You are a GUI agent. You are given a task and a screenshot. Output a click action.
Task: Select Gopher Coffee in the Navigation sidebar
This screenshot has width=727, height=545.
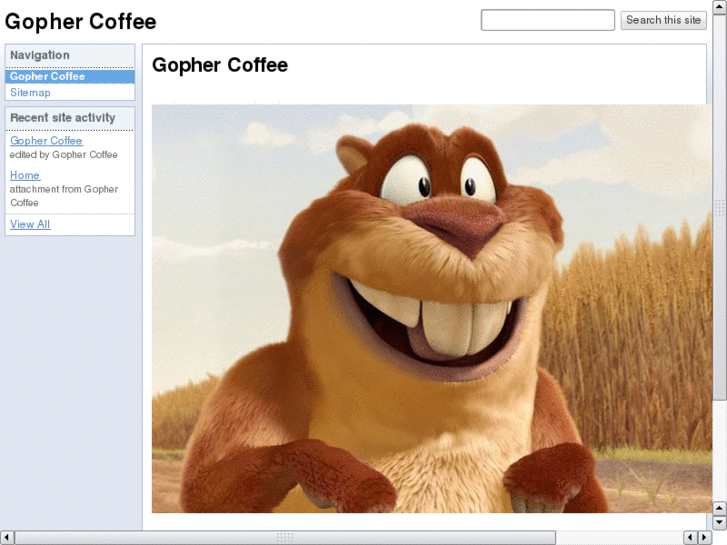coord(70,77)
